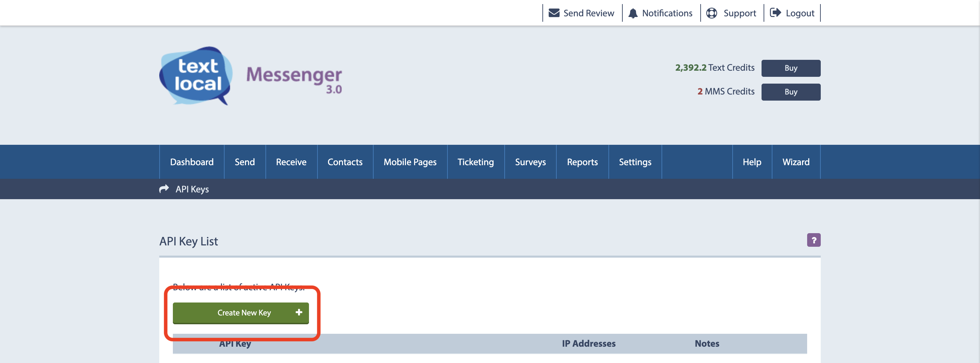The image size is (980, 363).
Task: Open the Reports menu item
Action: [582, 161]
